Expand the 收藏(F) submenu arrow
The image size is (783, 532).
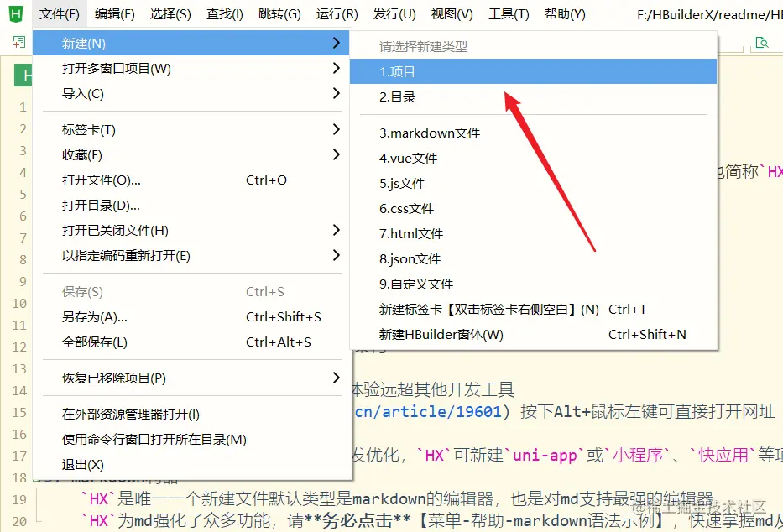(x=337, y=154)
